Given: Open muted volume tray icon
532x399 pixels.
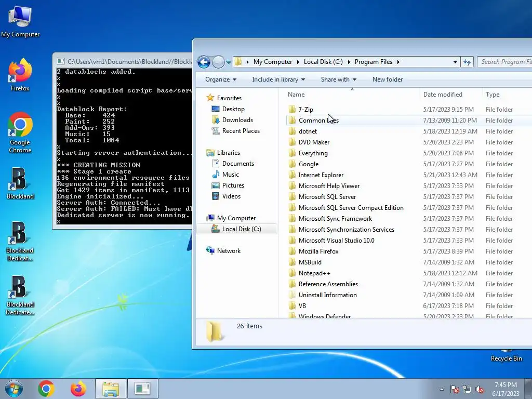Looking at the screenshot, I should pos(480,389).
